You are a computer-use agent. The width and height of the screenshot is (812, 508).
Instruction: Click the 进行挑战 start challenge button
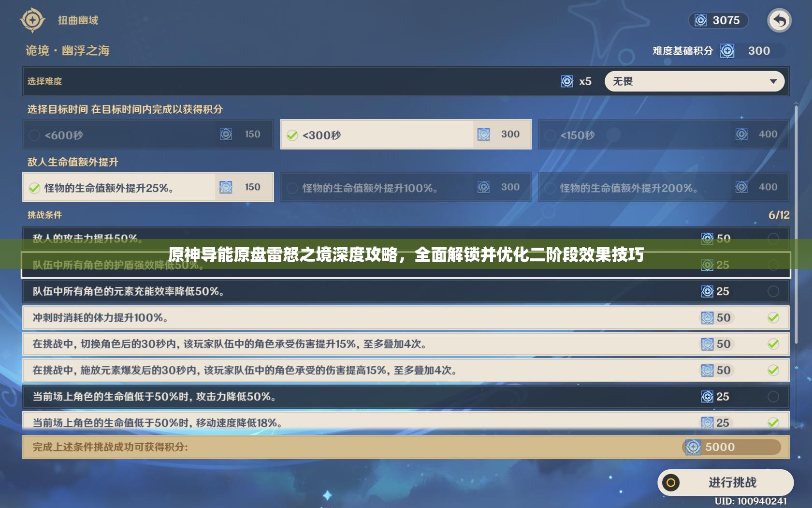click(x=725, y=482)
